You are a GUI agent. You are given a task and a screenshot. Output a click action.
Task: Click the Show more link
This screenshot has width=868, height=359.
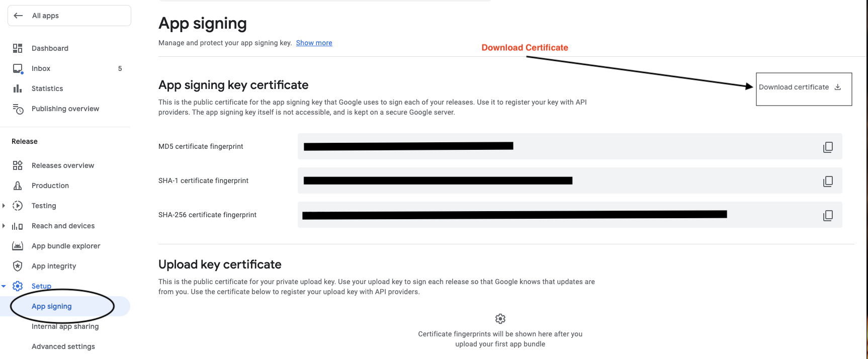(x=314, y=43)
